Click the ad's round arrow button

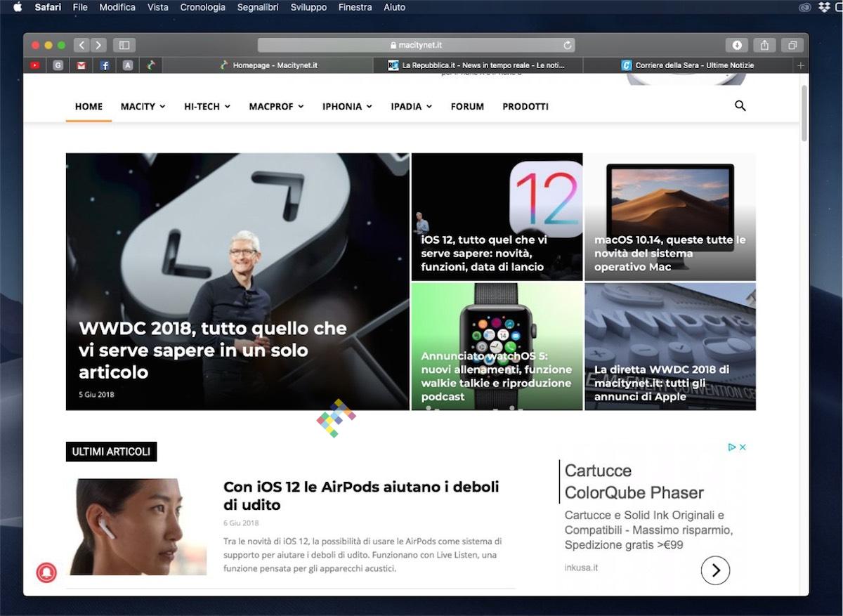point(715,570)
